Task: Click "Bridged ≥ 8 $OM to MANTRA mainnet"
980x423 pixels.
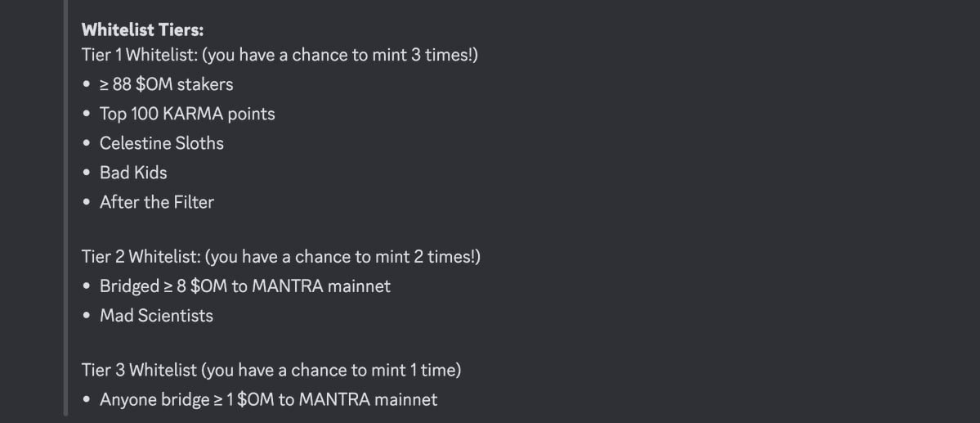Action: [244, 286]
